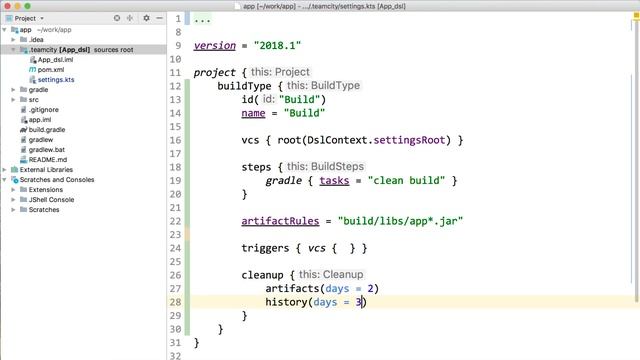The height and width of the screenshot is (360, 640).
Task: Collapse the .teamcity folder
Action: coord(13,49)
